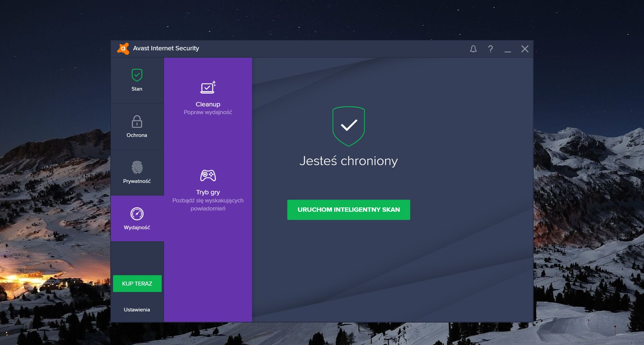Viewport: 644px width, 345px height.
Task: Open the Ochrona padlock section
Action: pos(137,127)
